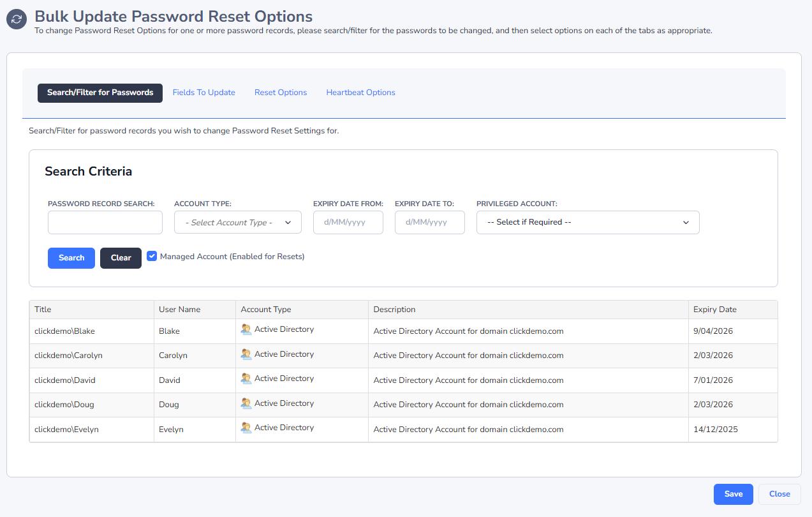Select the Search/Filter for Passwords tab

tap(100, 93)
